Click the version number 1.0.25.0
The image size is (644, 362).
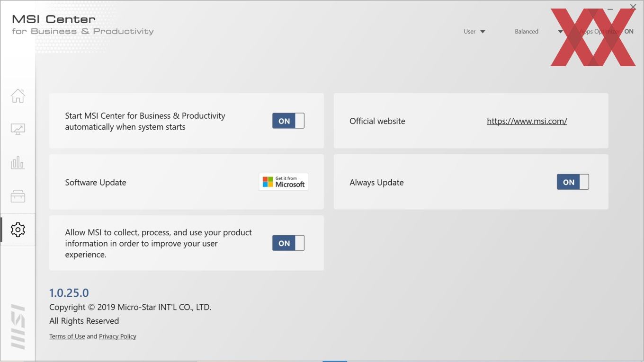tap(69, 292)
